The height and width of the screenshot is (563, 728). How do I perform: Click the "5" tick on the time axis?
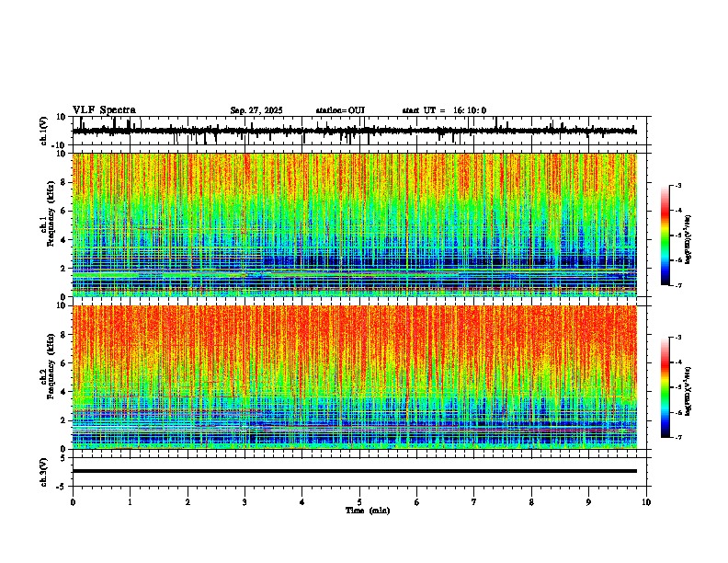[359, 502]
